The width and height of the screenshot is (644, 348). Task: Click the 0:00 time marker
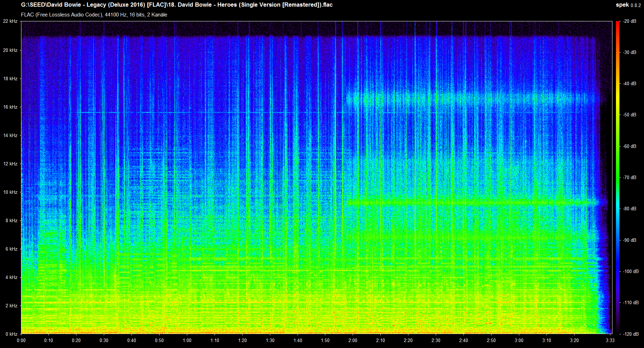click(x=21, y=340)
